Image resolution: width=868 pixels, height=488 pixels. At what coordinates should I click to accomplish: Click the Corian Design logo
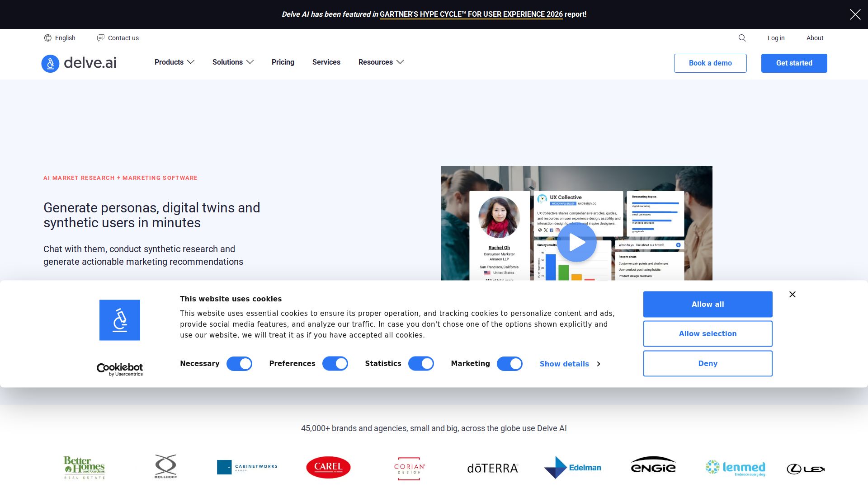point(410,469)
